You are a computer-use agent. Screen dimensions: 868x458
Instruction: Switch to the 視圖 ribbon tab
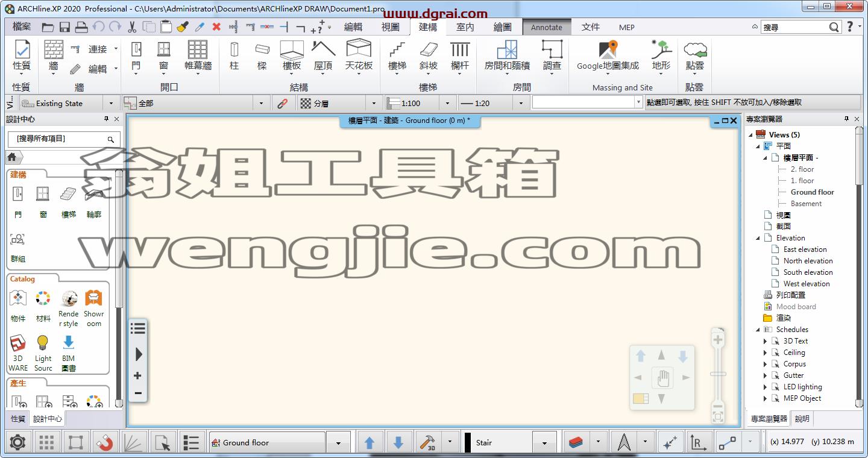(391, 27)
